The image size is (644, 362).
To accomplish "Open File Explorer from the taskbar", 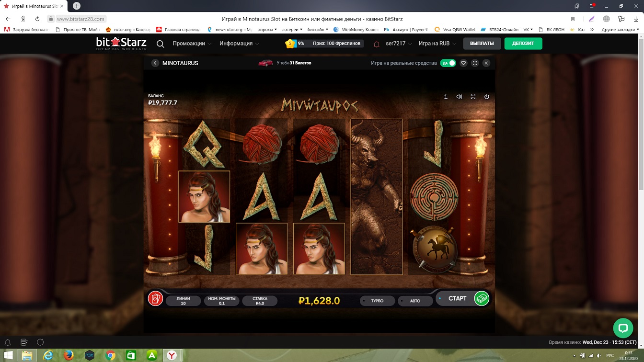I will pos(27,355).
